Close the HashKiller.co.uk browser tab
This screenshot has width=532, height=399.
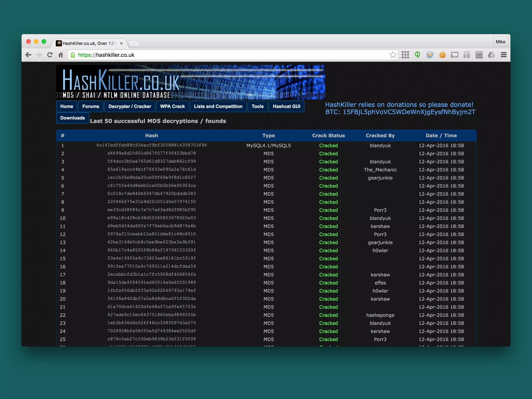(x=121, y=43)
